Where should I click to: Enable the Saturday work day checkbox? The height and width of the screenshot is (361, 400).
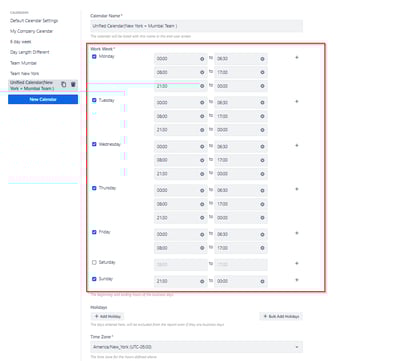(x=94, y=263)
